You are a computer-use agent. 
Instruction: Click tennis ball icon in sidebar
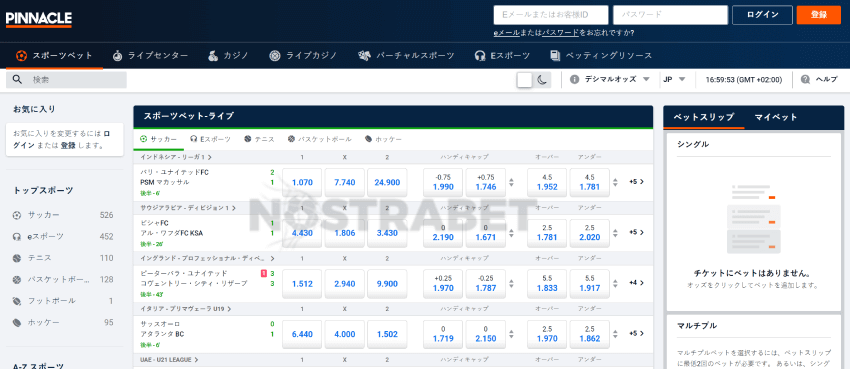coord(17,258)
